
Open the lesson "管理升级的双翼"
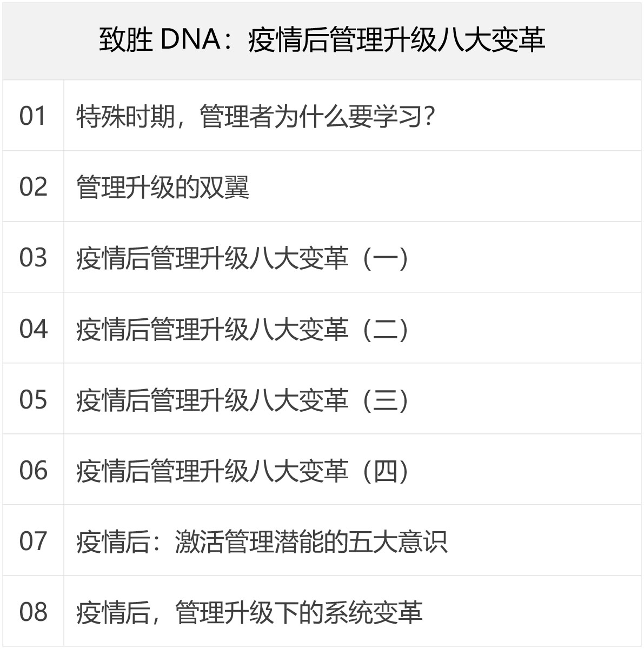pos(163,188)
